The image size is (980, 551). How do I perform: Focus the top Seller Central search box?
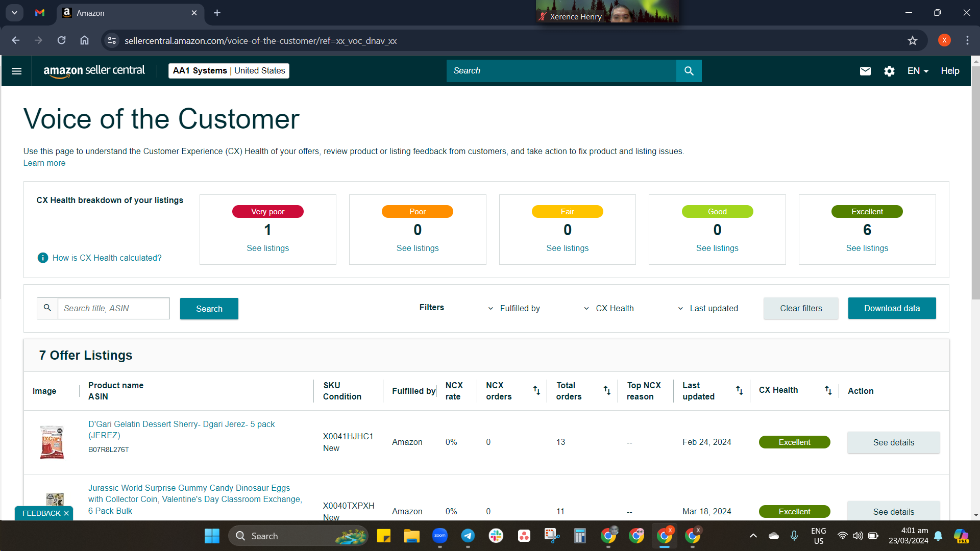point(561,71)
